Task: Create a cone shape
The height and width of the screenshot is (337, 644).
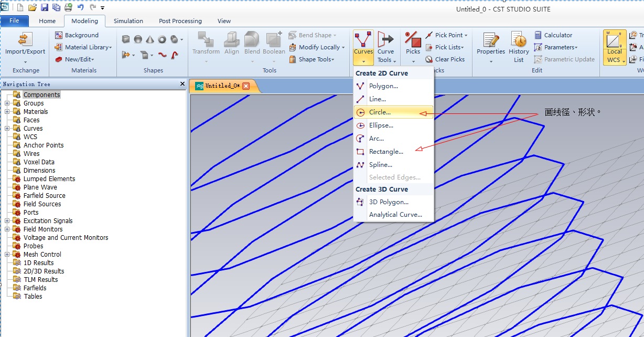Action: pyautogui.click(x=150, y=39)
